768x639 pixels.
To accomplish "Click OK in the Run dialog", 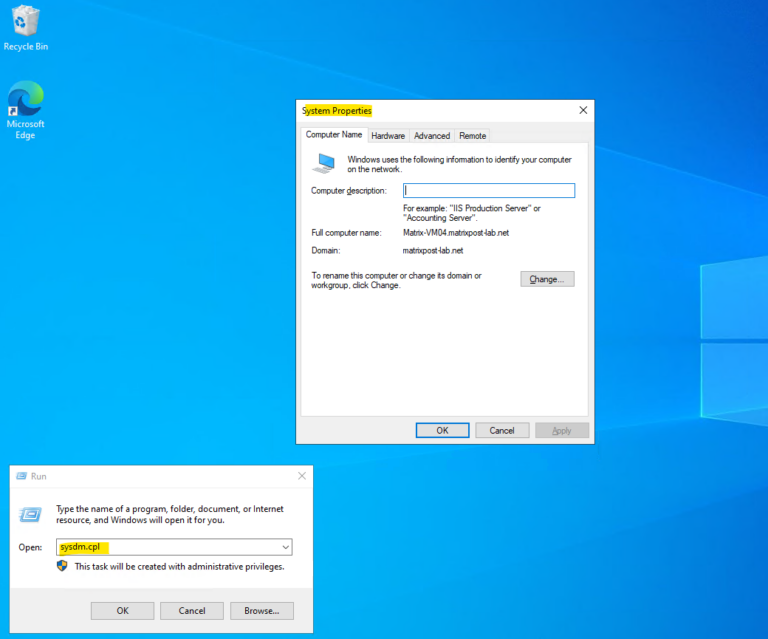I will point(122,611).
